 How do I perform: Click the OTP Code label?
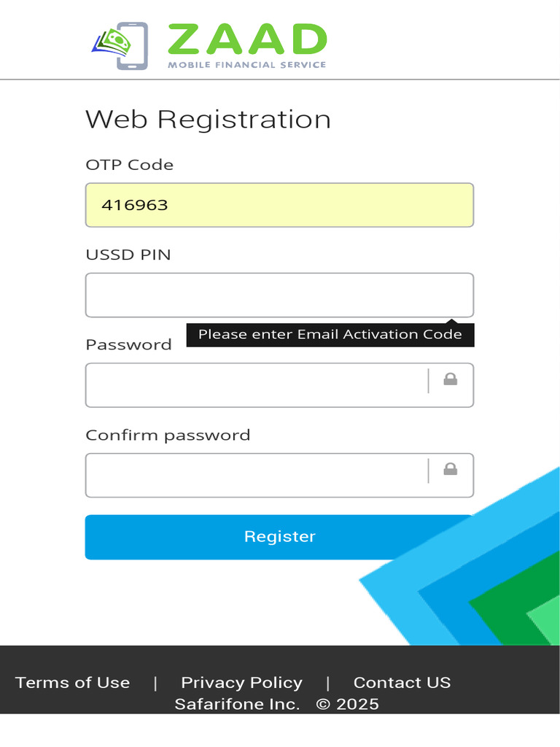click(x=130, y=165)
